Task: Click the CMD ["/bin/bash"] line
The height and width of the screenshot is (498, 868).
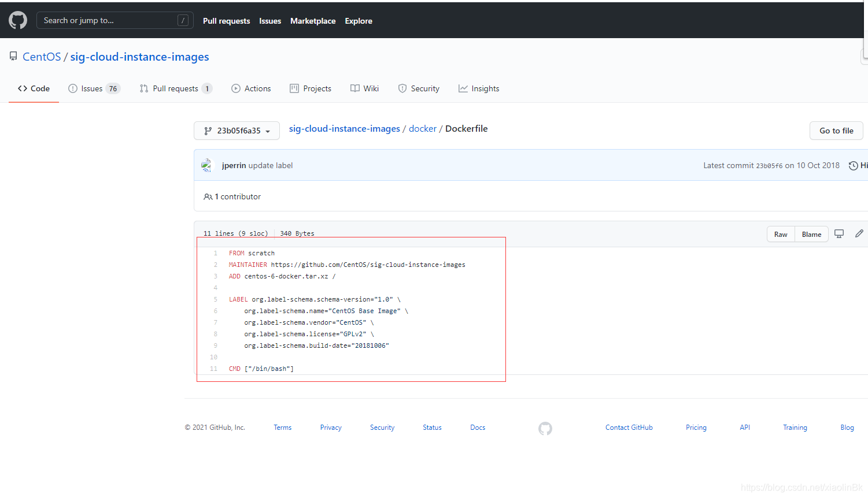Action: click(x=261, y=369)
